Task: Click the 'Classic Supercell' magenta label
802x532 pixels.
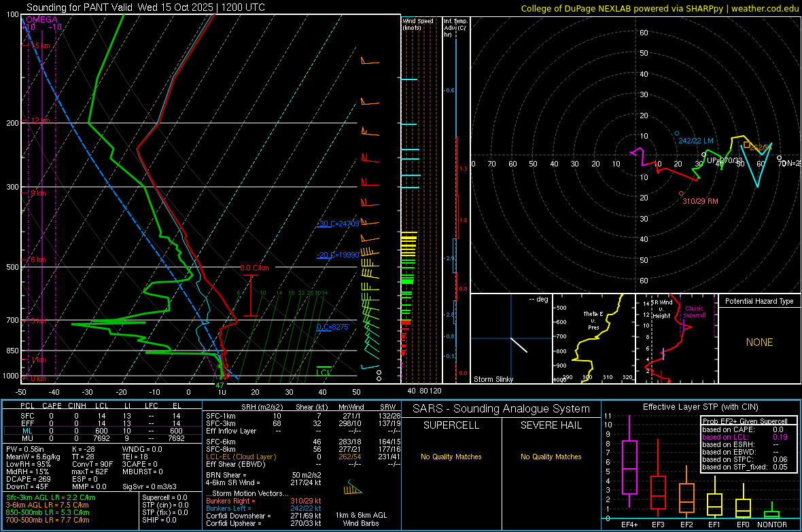Action: (694, 312)
